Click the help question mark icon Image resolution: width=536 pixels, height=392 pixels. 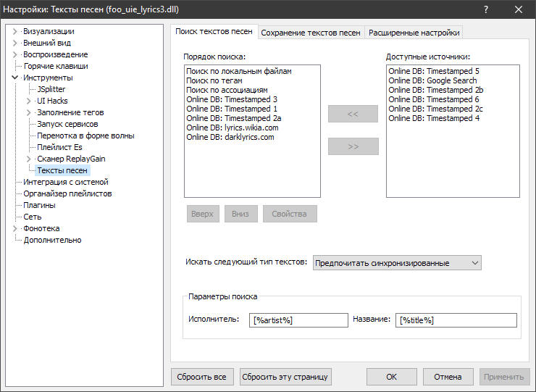click(485, 9)
